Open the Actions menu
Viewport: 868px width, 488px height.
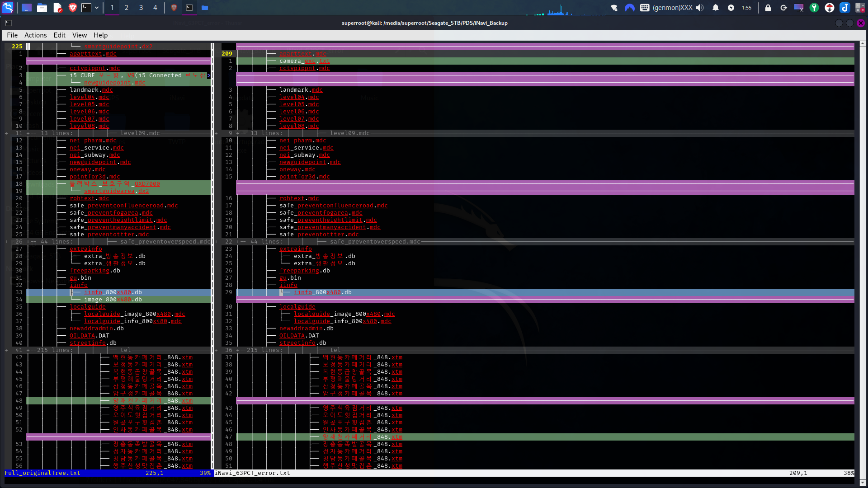pyautogui.click(x=35, y=35)
